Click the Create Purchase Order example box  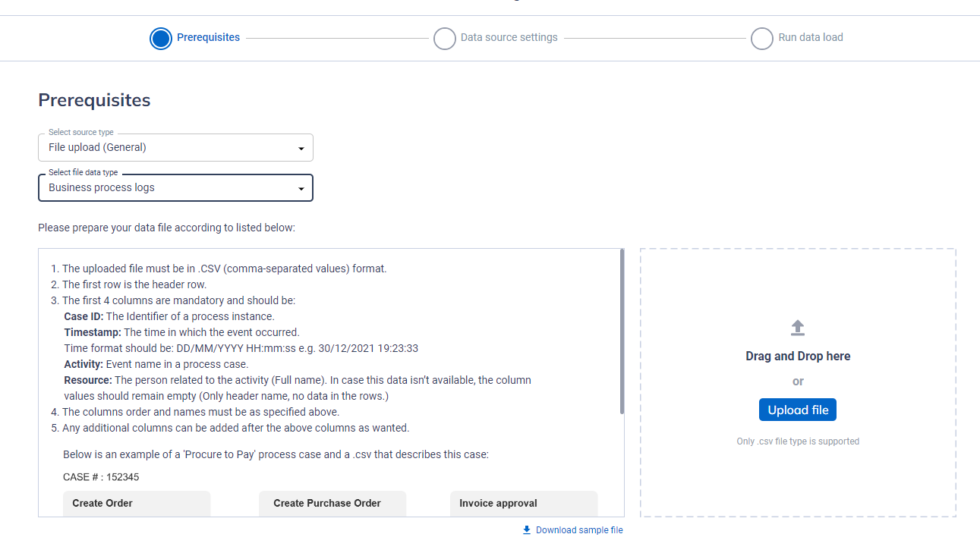[332, 504]
